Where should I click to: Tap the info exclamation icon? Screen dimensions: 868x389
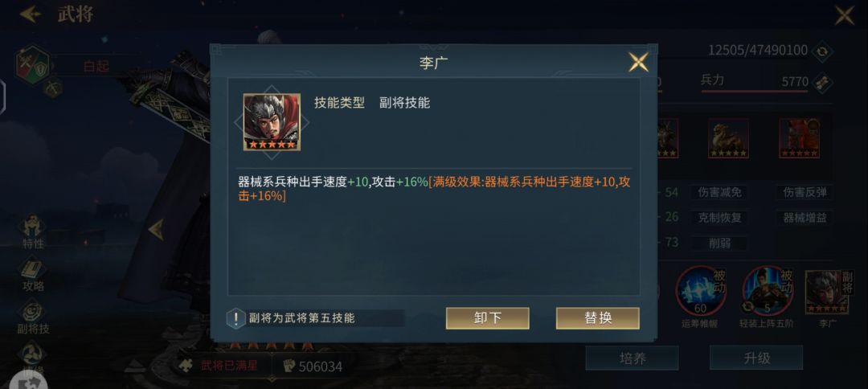pyautogui.click(x=235, y=318)
